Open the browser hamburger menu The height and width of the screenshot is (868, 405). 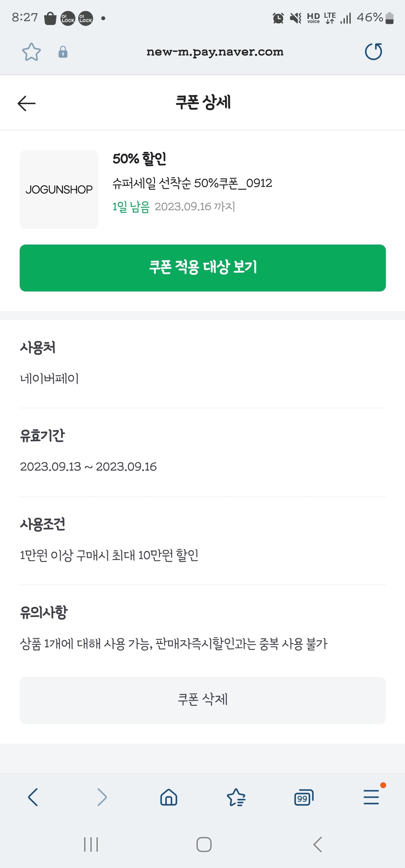pos(371,797)
